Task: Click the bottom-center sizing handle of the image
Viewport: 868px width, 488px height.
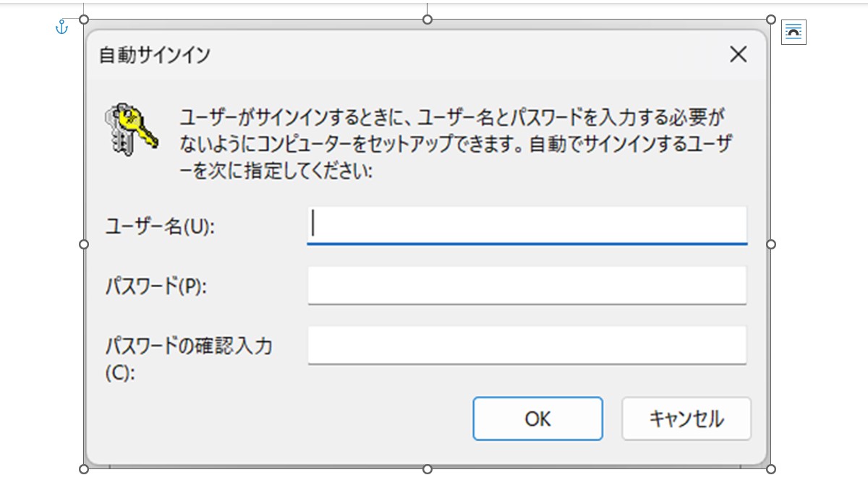Action: pos(427,469)
